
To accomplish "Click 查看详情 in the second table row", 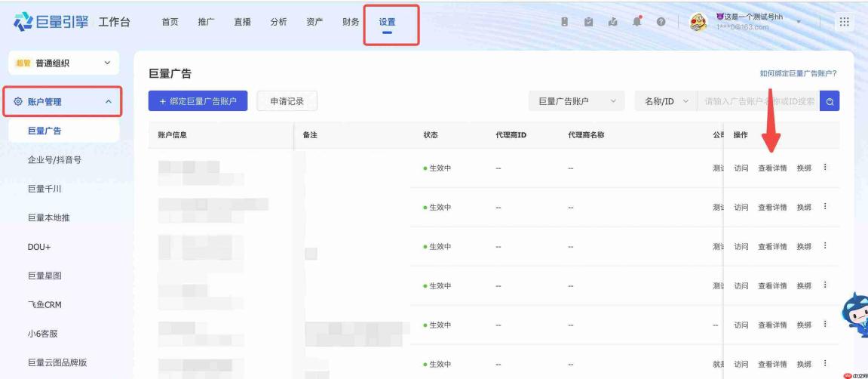I will point(772,207).
